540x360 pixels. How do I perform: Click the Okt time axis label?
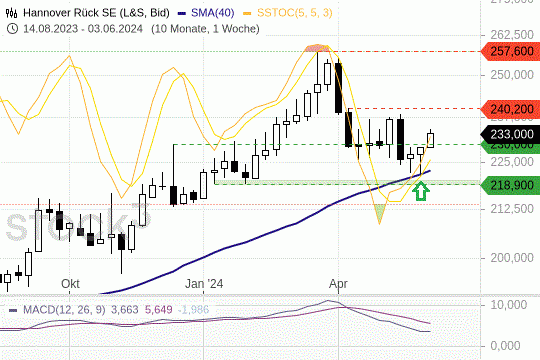click(x=70, y=284)
